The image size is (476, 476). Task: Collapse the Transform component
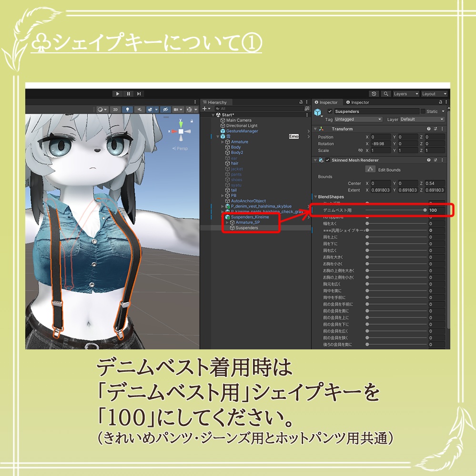pos(315,129)
